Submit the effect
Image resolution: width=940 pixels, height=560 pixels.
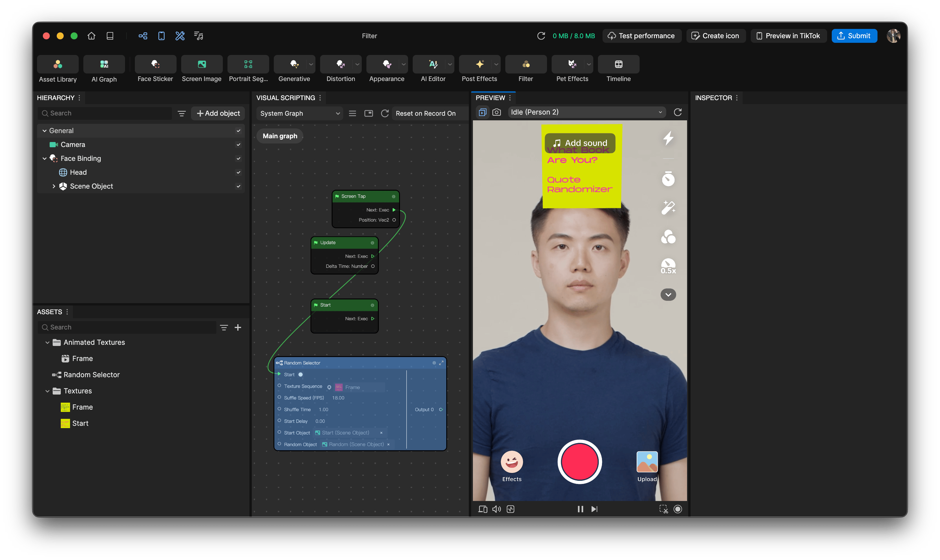point(854,36)
